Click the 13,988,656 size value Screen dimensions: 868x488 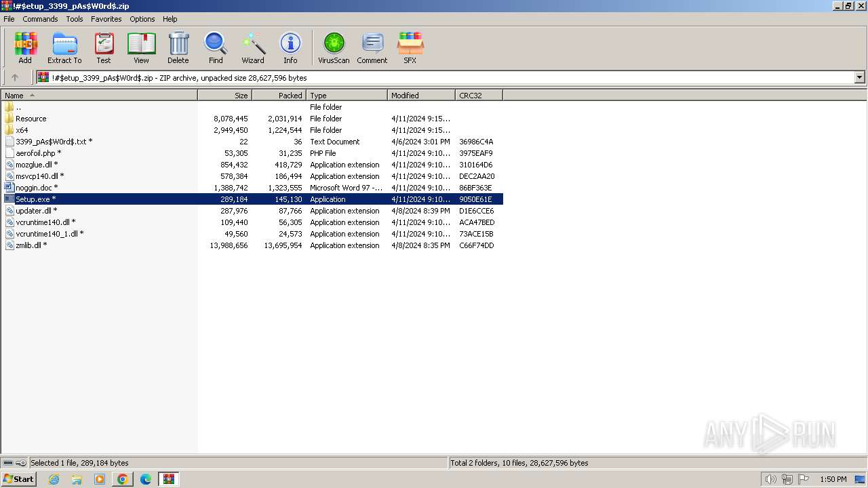pyautogui.click(x=229, y=245)
